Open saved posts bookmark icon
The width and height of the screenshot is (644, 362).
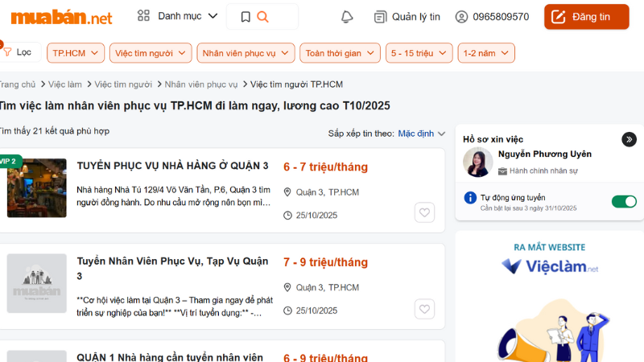pyautogui.click(x=246, y=17)
